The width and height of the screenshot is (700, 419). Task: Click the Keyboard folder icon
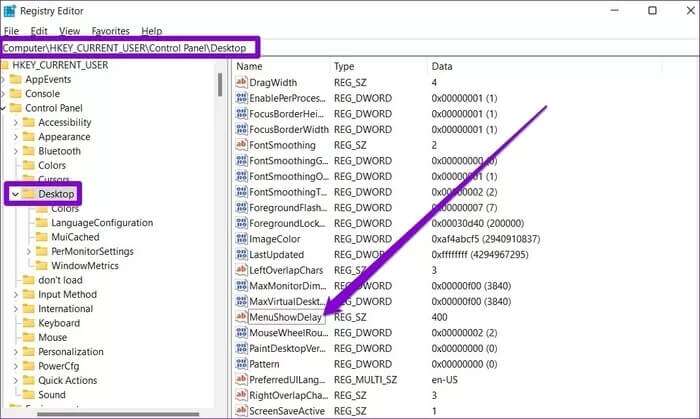pos(29,323)
